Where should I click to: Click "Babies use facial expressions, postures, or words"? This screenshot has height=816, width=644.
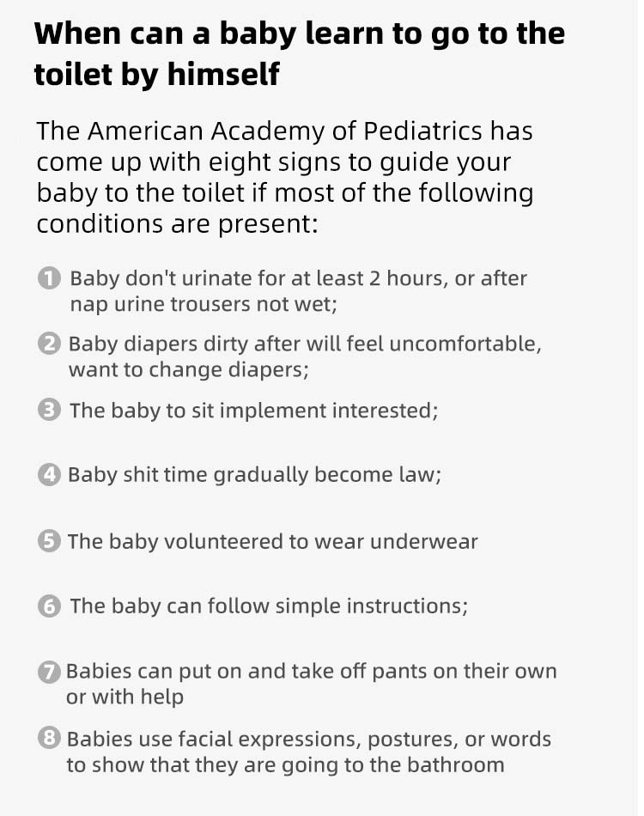tap(308, 739)
